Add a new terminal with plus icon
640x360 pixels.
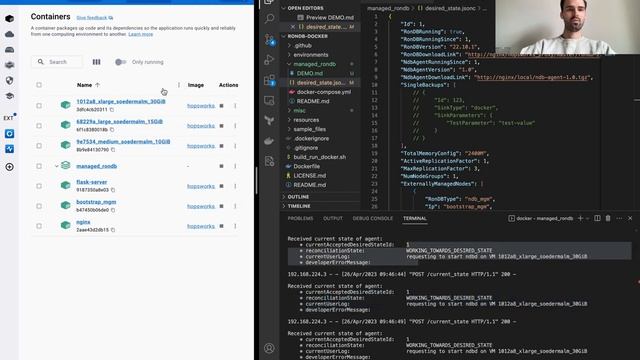580,218
